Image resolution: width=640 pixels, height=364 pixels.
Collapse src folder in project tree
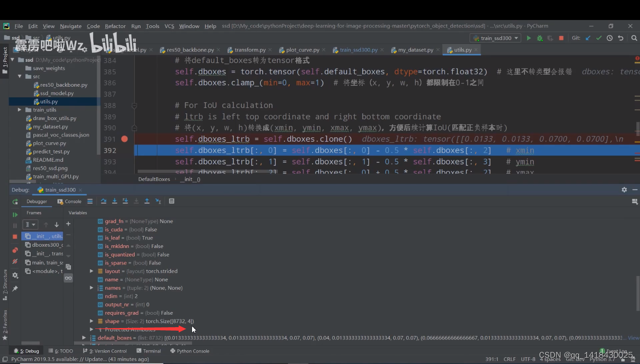click(20, 76)
